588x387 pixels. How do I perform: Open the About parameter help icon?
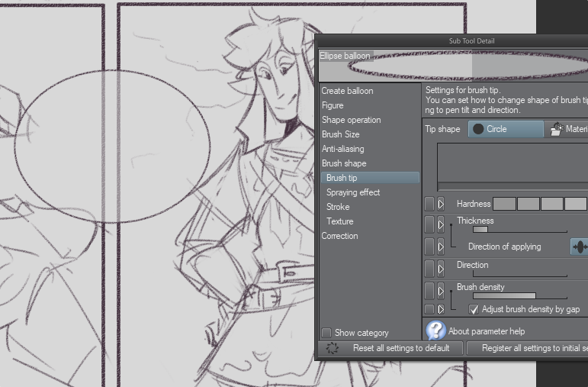[435, 331]
